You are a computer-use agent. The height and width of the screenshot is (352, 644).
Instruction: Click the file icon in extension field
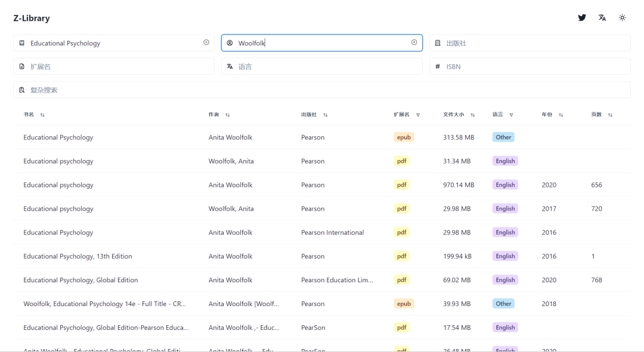(x=22, y=66)
